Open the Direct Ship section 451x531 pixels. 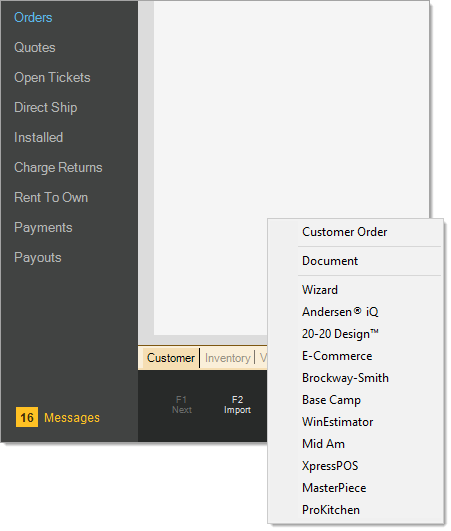[x=46, y=108]
